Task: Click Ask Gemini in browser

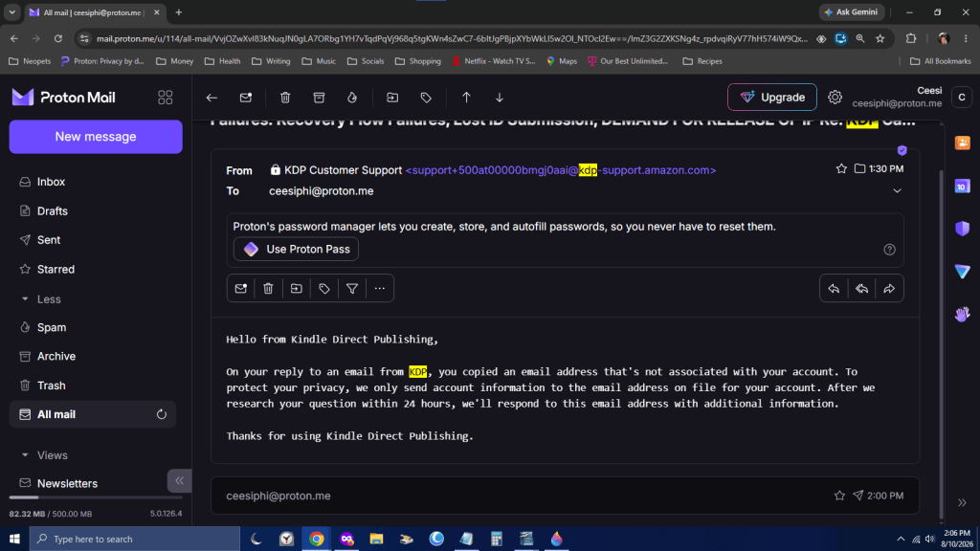Action: pyautogui.click(x=852, y=11)
